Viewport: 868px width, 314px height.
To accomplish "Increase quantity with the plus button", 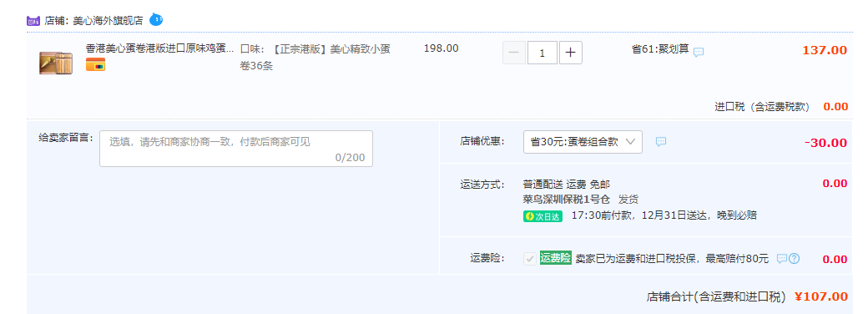I will click(x=571, y=53).
